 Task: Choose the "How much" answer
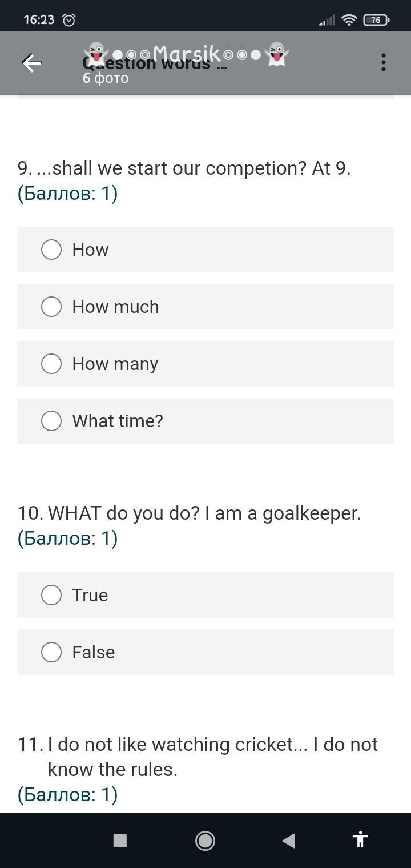[x=51, y=307]
